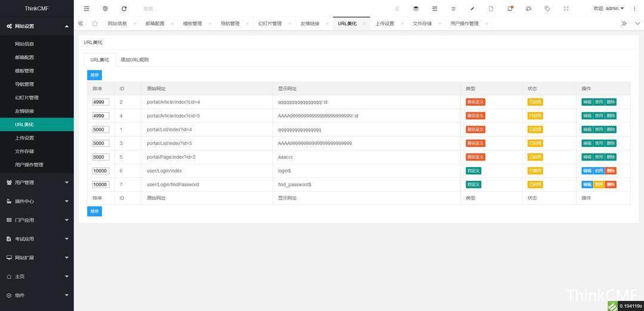Click the sort order field for ID 1
This screenshot has height=311, width=644.
[x=100, y=130]
